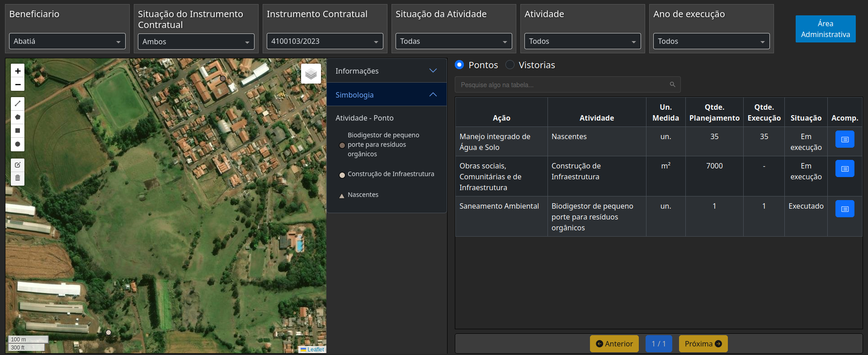Viewport: 868px width, 355px height.
Task: Click the map marker near the top buildings
Action: tap(223, 78)
